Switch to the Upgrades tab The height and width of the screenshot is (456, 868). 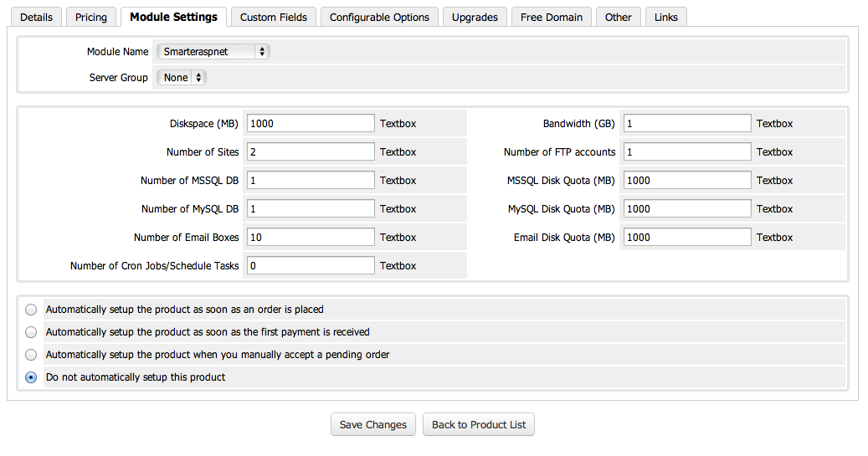(x=475, y=17)
